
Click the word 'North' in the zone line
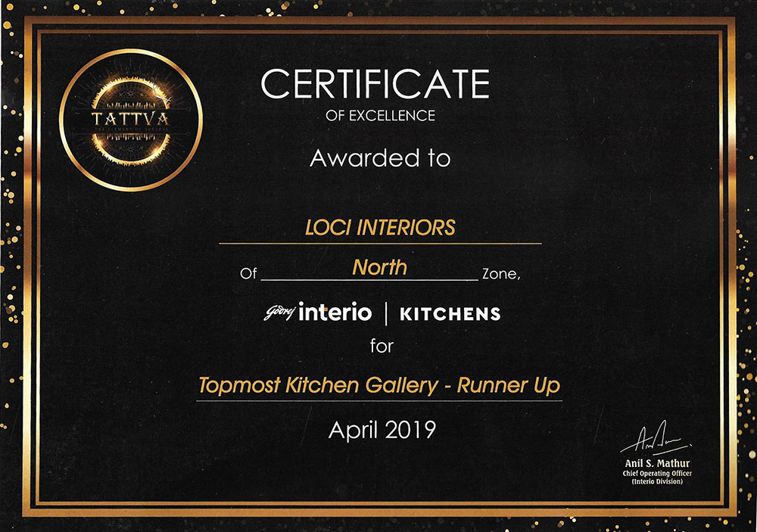click(x=380, y=267)
